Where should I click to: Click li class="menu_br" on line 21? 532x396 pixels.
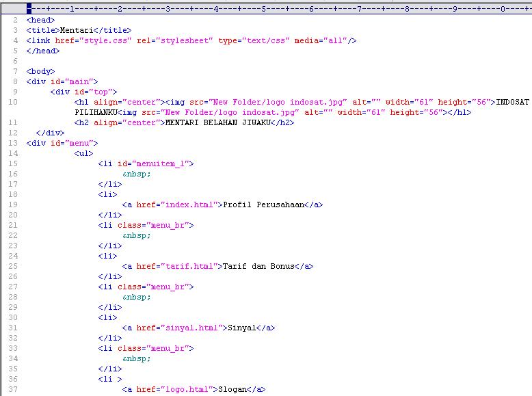tap(146, 225)
